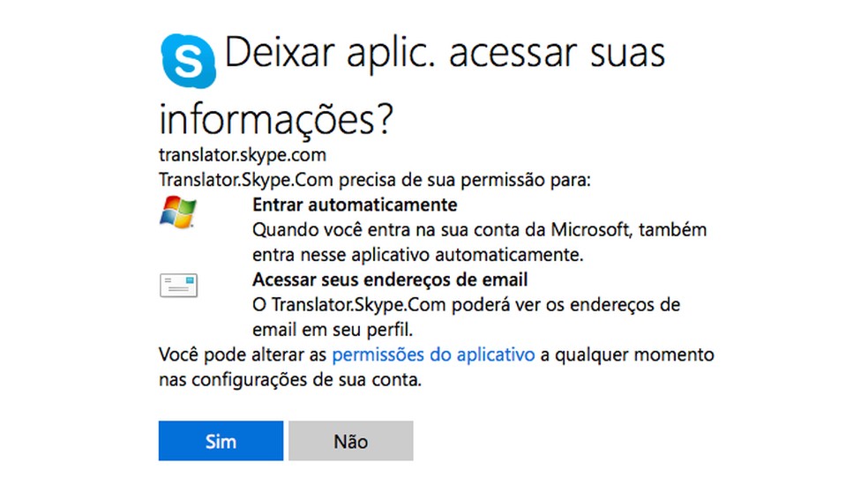Click the email envelope icon

[178, 286]
